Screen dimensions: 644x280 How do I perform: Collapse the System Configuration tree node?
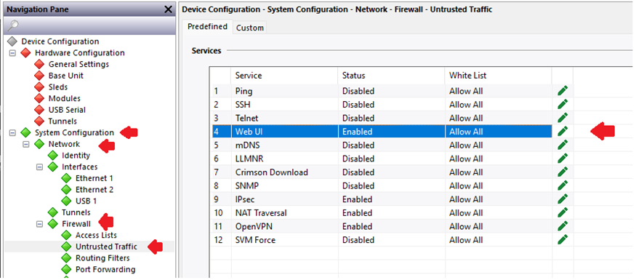[x=12, y=133]
